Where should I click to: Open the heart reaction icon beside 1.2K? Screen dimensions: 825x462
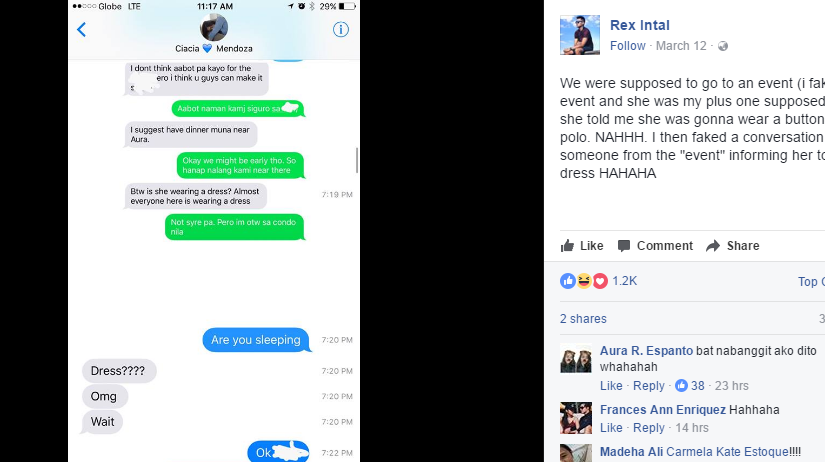(600, 281)
